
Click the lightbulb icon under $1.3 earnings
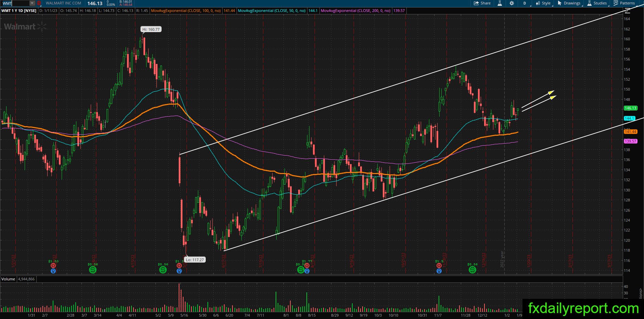[x=179, y=271]
